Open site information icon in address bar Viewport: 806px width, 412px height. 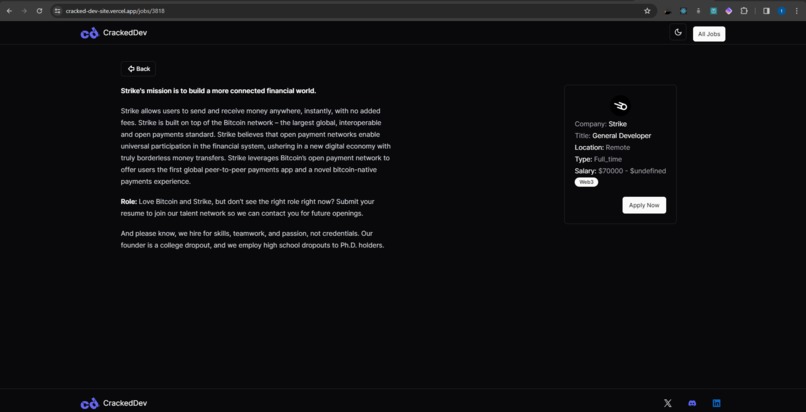[58, 11]
